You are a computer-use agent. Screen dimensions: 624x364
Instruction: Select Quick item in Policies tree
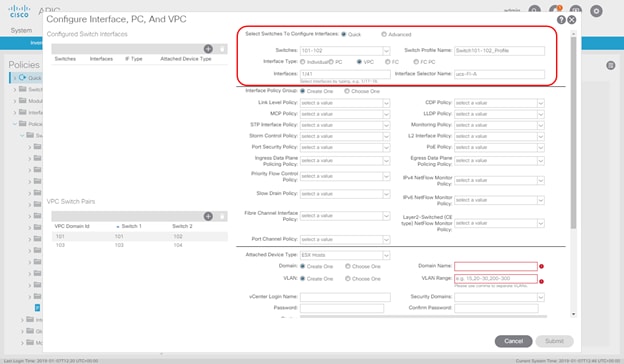[x=34, y=78]
